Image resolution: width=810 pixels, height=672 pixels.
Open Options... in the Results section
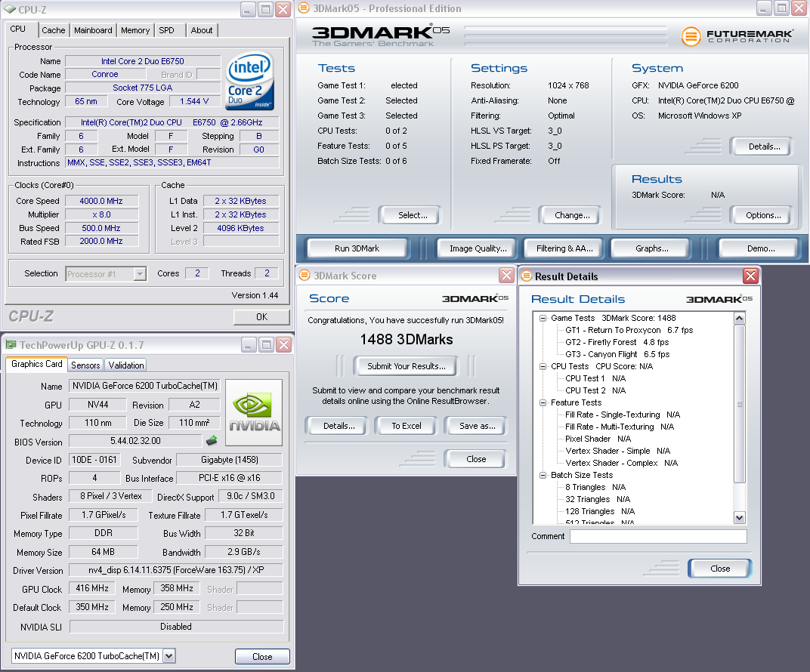[x=761, y=215]
